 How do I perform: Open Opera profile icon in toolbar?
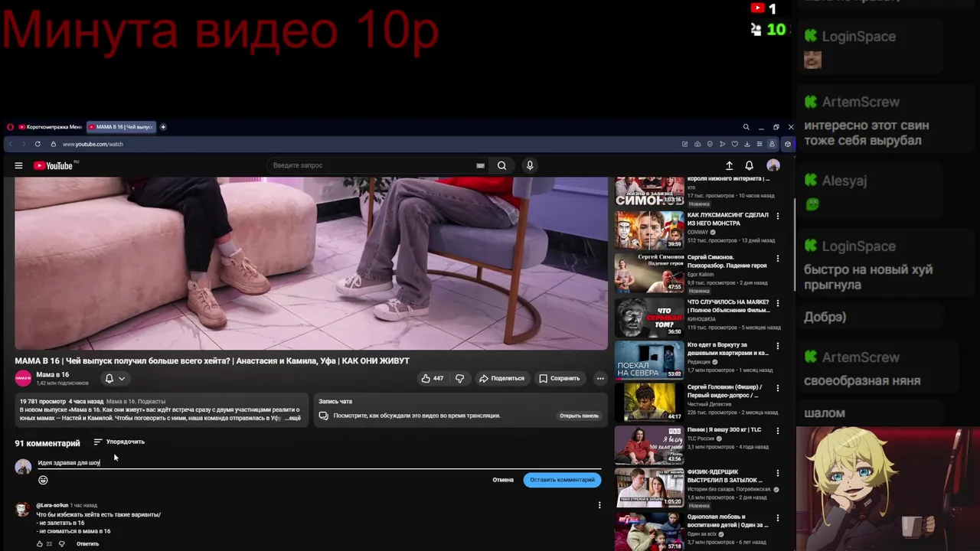tap(772, 144)
